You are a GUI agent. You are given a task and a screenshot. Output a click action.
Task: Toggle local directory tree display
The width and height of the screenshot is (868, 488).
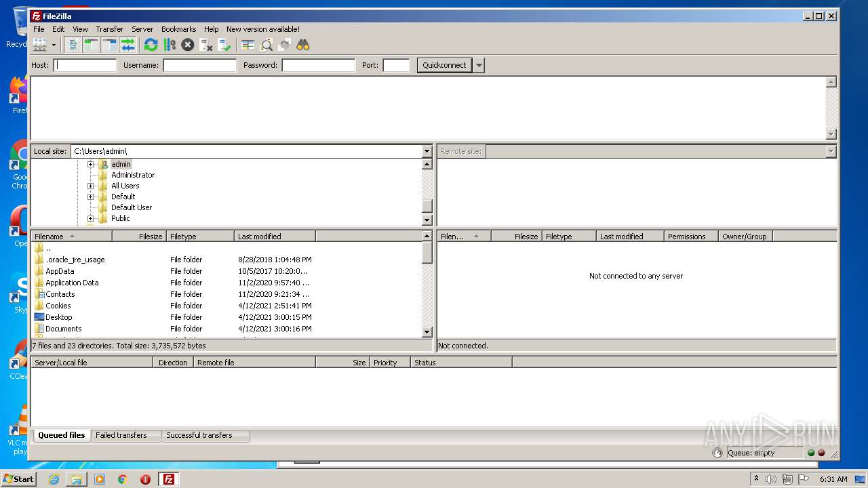coord(92,45)
